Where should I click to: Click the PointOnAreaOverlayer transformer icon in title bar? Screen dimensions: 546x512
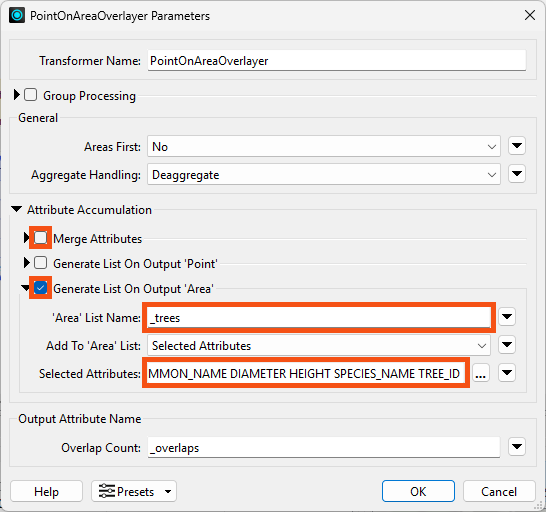click(x=17, y=16)
